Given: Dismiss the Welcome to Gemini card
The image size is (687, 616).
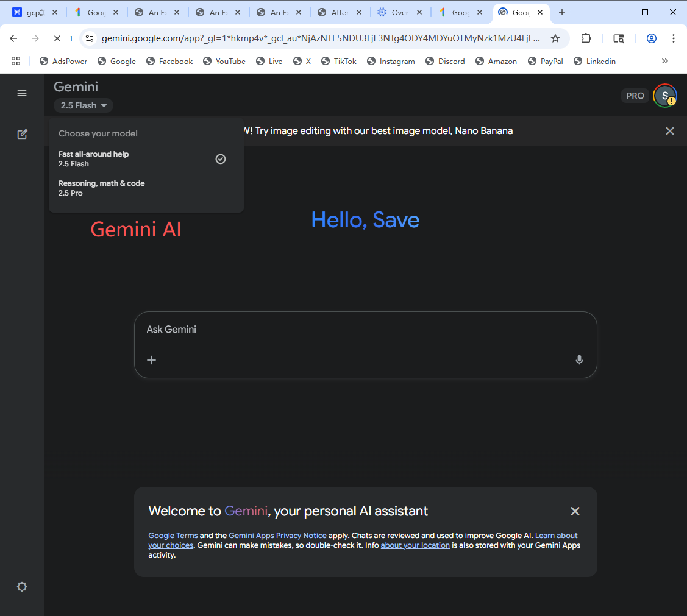Looking at the screenshot, I should pyautogui.click(x=575, y=511).
